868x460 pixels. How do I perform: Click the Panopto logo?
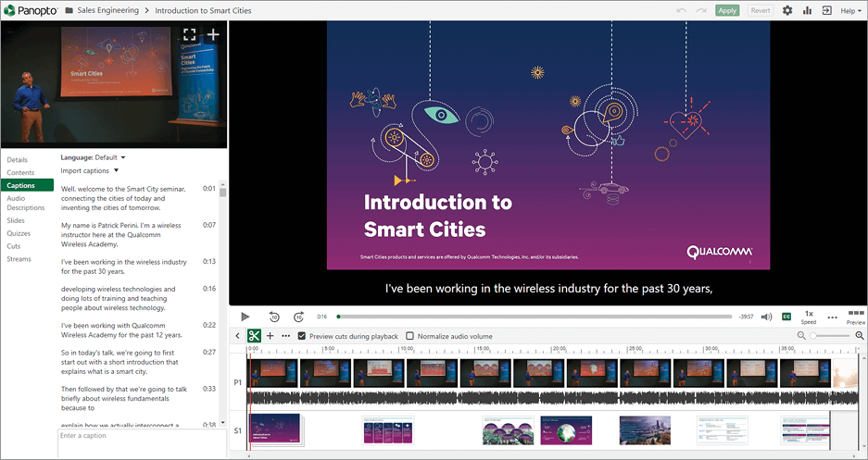31,10
